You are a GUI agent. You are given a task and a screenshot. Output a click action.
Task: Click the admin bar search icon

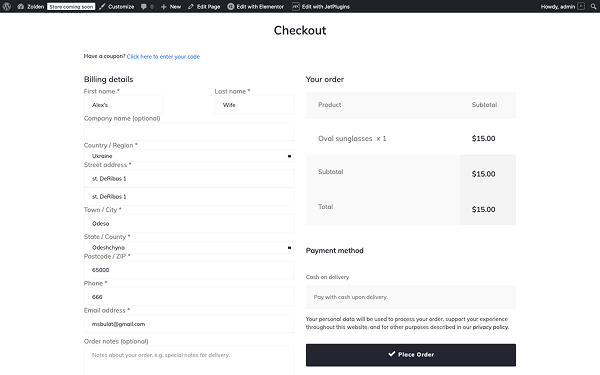coord(593,7)
